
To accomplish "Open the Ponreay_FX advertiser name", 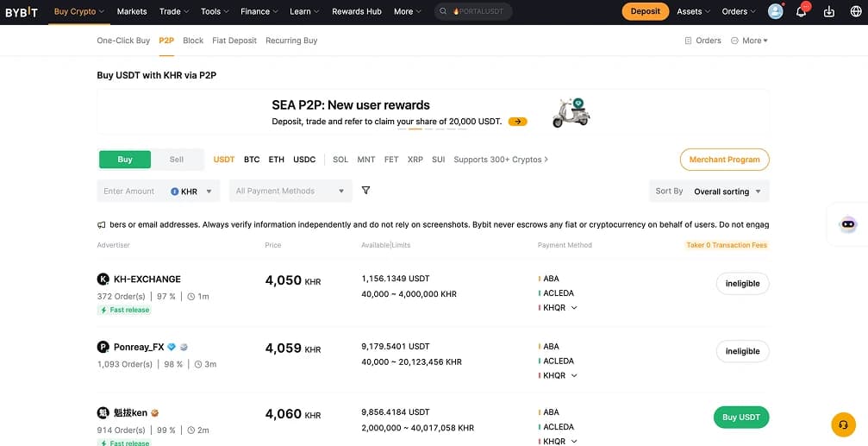I will (139, 348).
